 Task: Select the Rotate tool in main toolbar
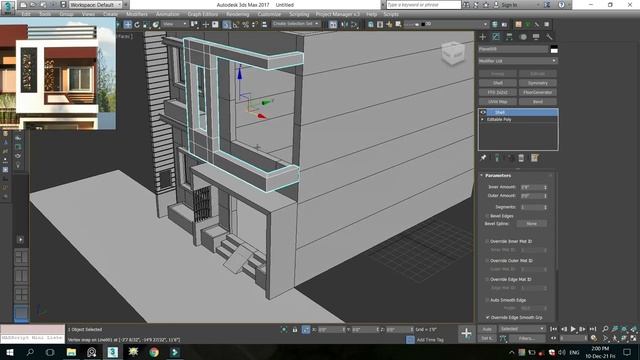(137, 24)
